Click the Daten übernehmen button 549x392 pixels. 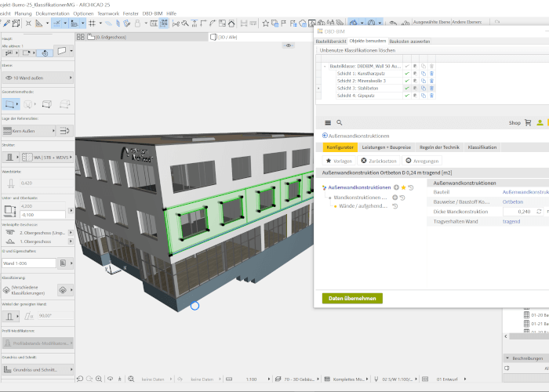point(352,298)
